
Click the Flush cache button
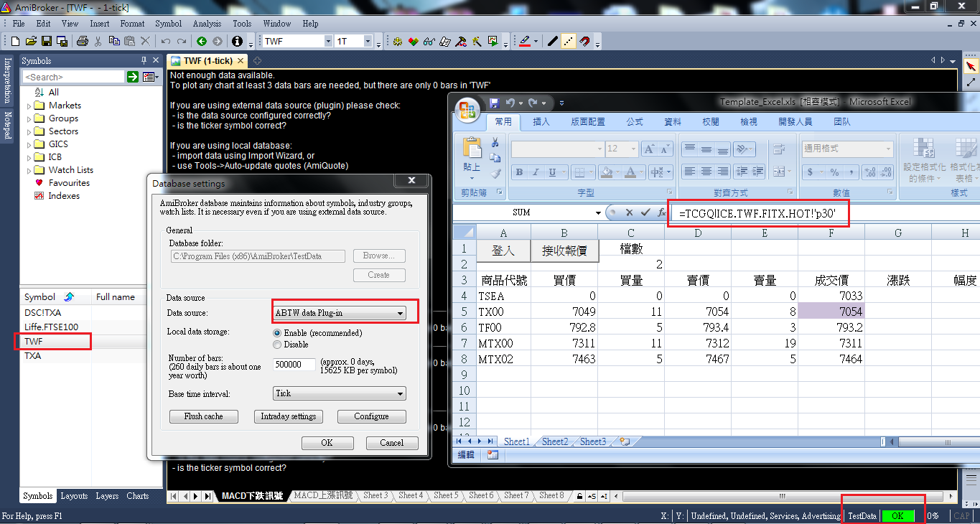click(203, 416)
